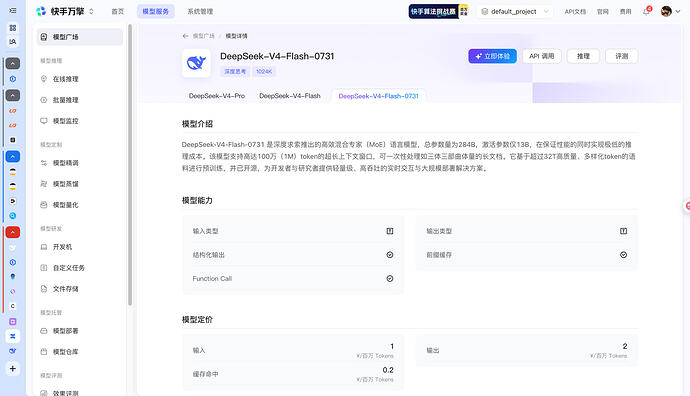Click the 结构化输出 check mark icon
The width and height of the screenshot is (690, 396).
390,255
